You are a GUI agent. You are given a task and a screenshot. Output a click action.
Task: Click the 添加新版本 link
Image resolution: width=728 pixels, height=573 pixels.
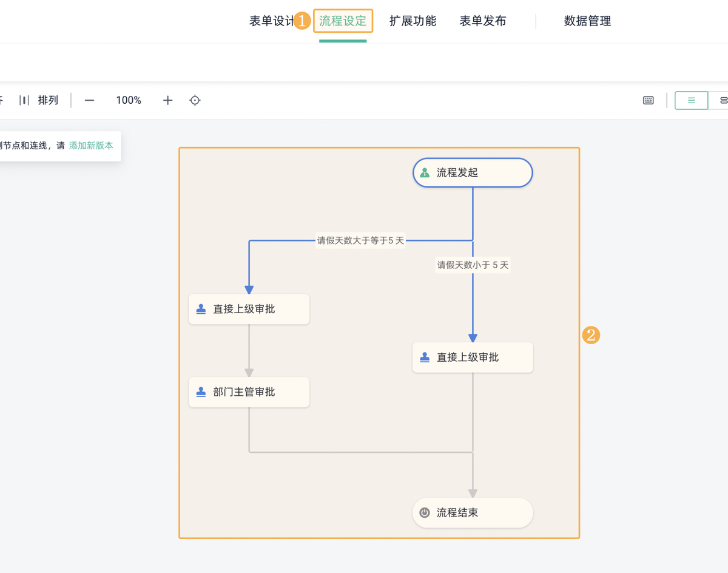click(92, 146)
